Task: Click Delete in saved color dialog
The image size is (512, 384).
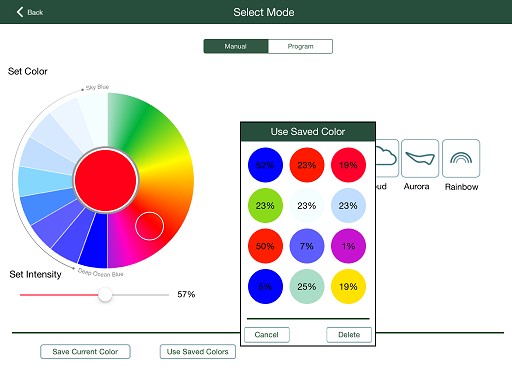Action: pyautogui.click(x=349, y=335)
